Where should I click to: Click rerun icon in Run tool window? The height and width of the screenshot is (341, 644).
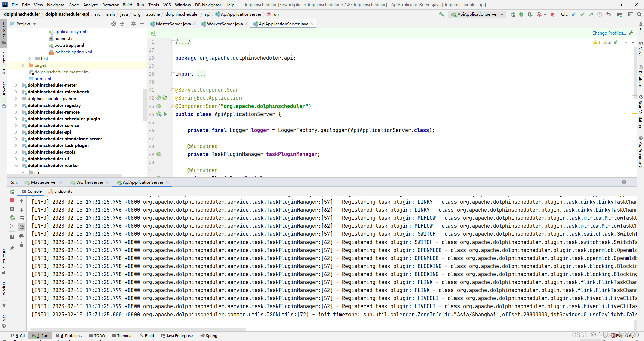12,191
